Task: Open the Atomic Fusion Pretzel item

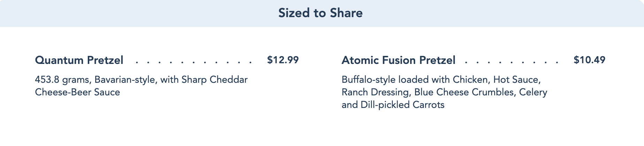Action: point(398,60)
